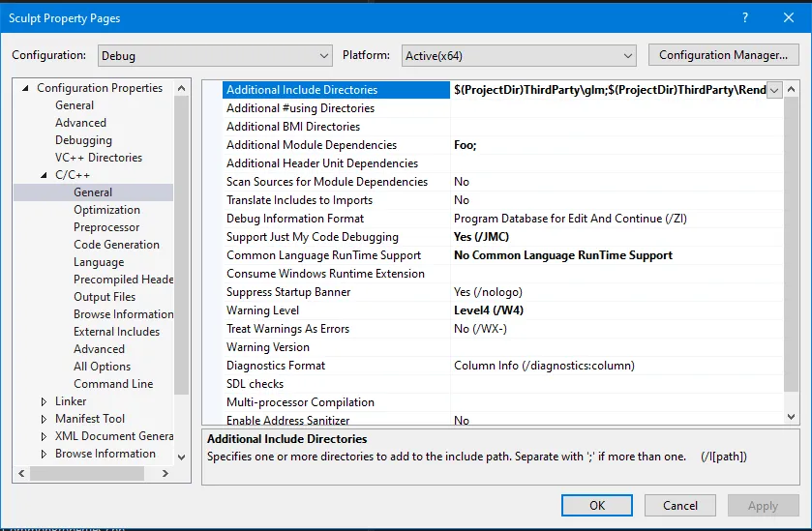The image size is (812, 531).
Task: Open the Configuration dropdown showing Debug
Action: 215,55
